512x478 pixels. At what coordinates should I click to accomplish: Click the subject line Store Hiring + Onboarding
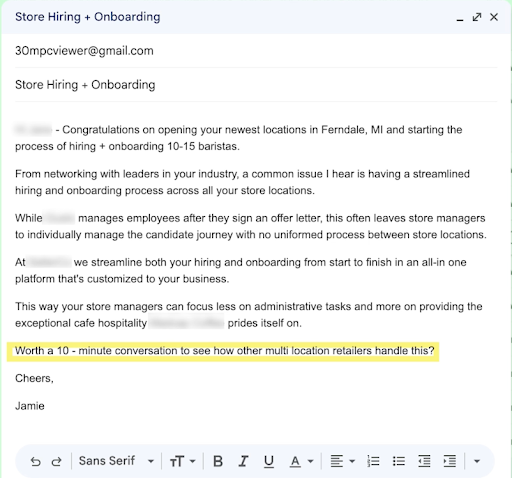coord(256,85)
